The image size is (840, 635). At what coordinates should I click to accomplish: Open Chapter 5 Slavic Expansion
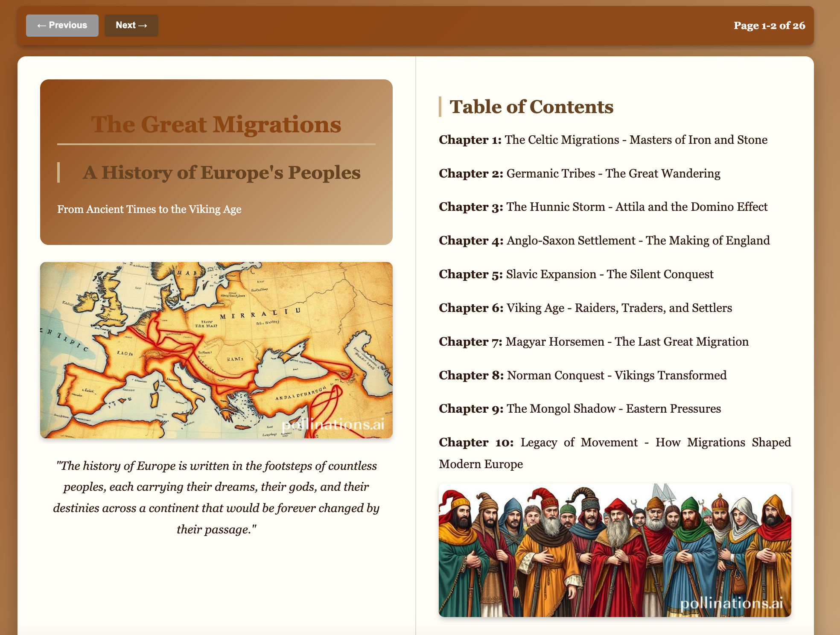tap(576, 274)
